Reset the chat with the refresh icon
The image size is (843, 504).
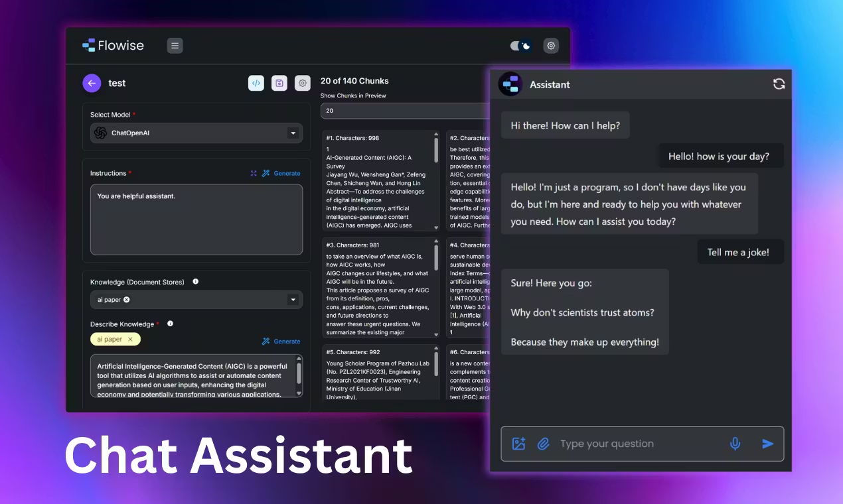coord(779,84)
